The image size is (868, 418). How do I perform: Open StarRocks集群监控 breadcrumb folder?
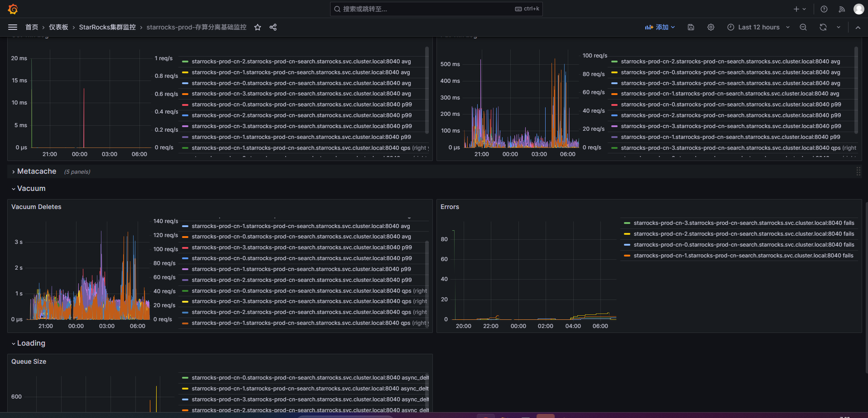click(x=107, y=27)
